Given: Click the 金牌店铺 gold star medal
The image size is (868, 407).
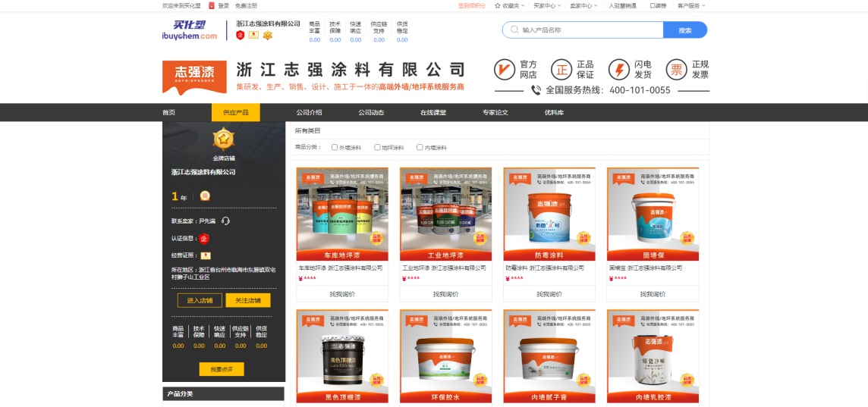Looking at the screenshot, I should (x=224, y=139).
